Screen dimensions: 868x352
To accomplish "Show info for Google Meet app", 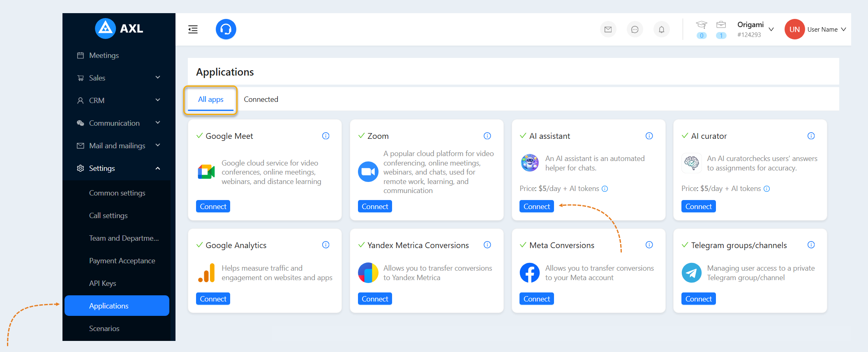I will pyautogui.click(x=326, y=136).
